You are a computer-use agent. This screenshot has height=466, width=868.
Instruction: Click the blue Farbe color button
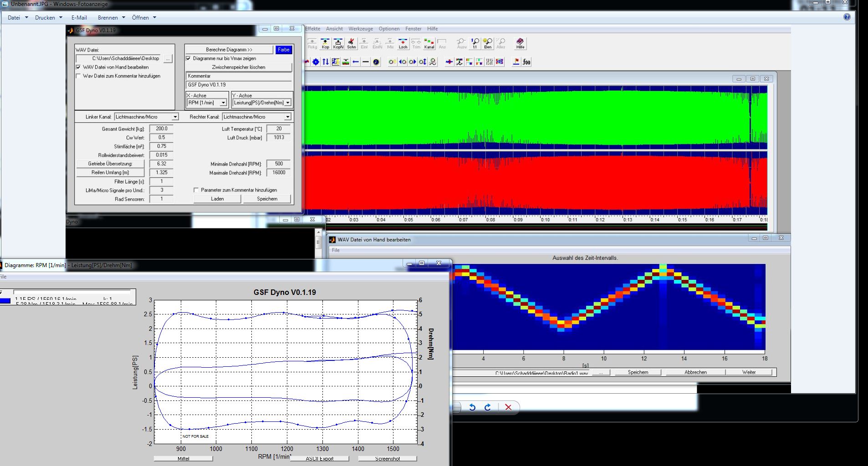point(284,50)
